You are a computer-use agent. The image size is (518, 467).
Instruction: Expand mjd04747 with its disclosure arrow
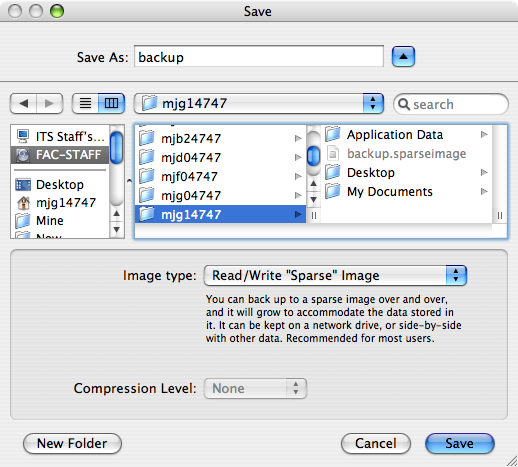(298, 157)
